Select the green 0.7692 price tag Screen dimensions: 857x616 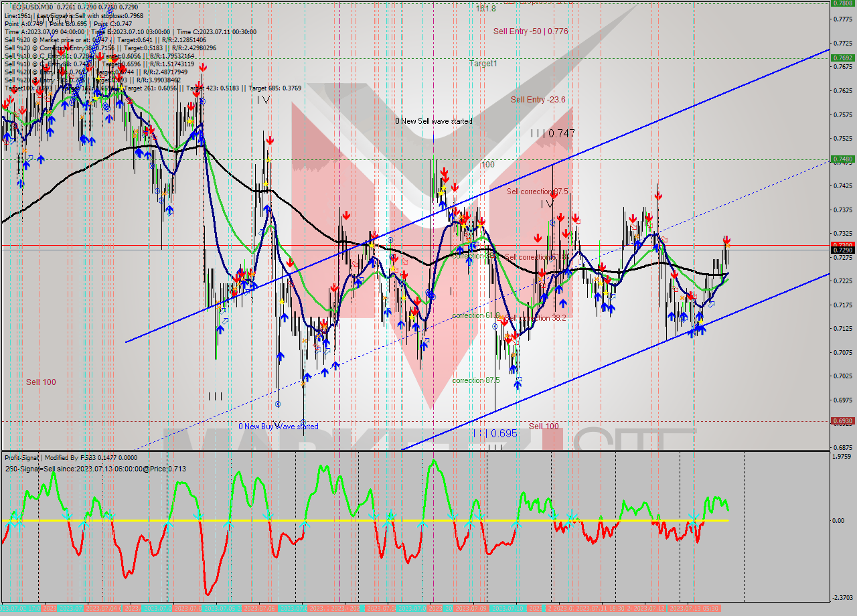pyautogui.click(x=842, y=58)
